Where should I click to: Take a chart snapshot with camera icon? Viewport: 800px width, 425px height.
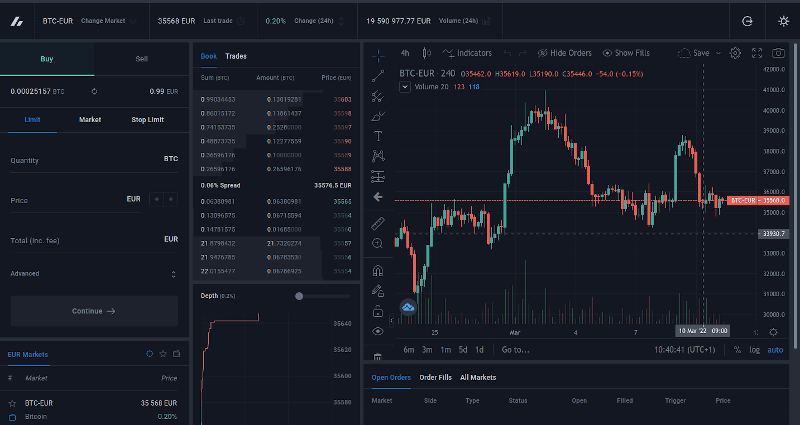point(779,53)
